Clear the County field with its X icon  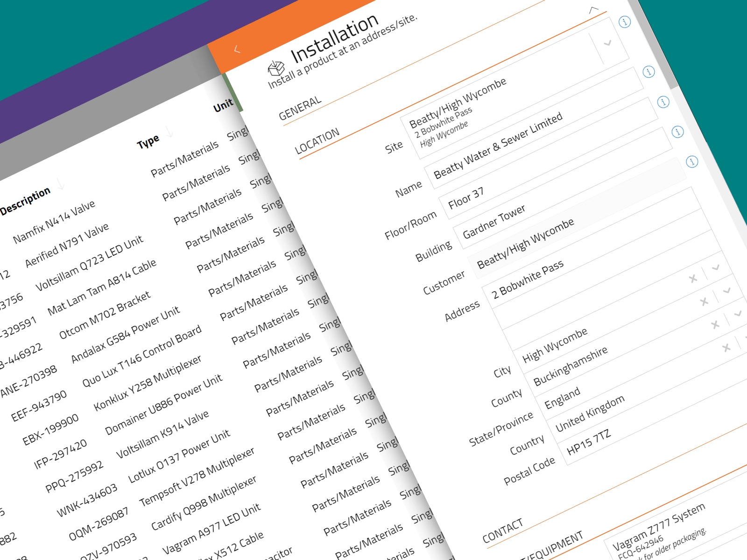tap(704, 302)
